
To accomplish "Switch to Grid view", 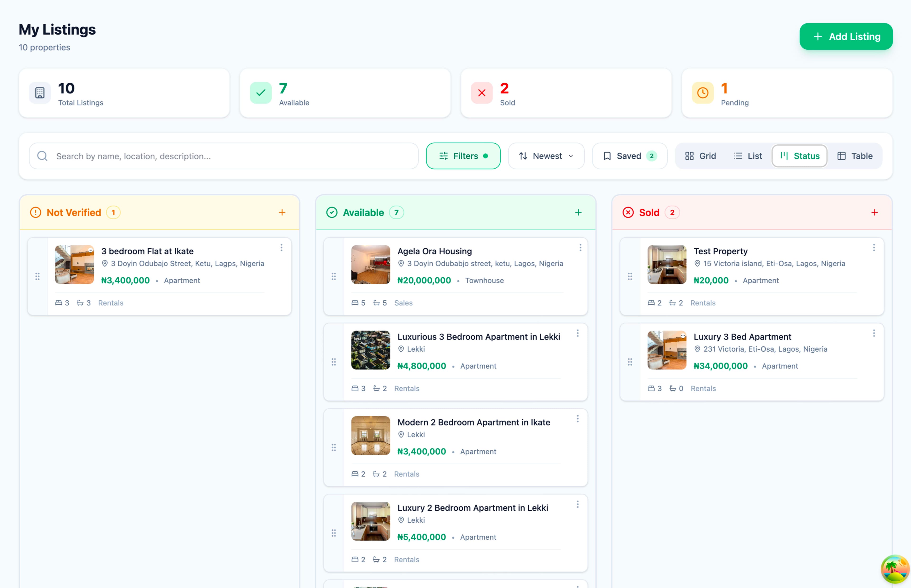I will [700, 156].
